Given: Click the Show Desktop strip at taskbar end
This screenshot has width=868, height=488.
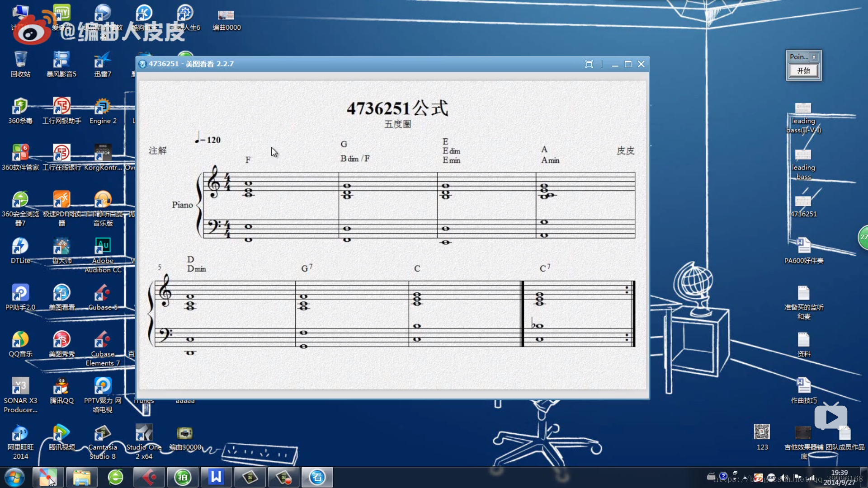Looking at the screenshot, I should [x=864, y=477].
